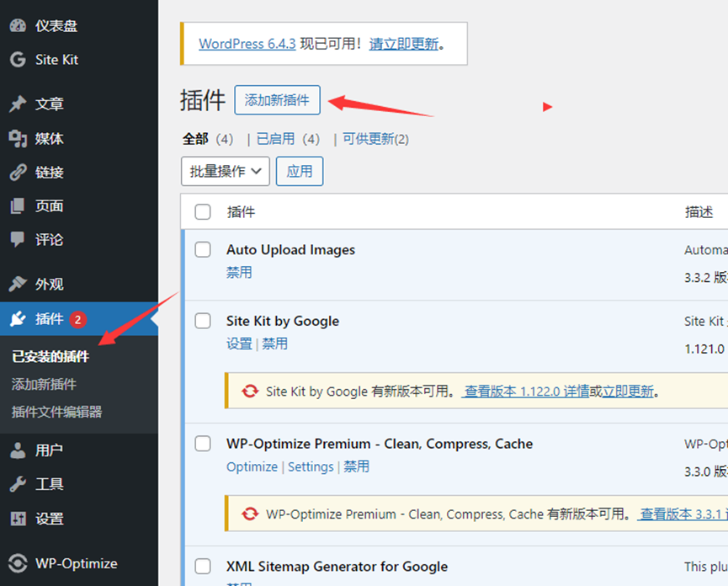Click the red update badge showing 2

(78, 319)
